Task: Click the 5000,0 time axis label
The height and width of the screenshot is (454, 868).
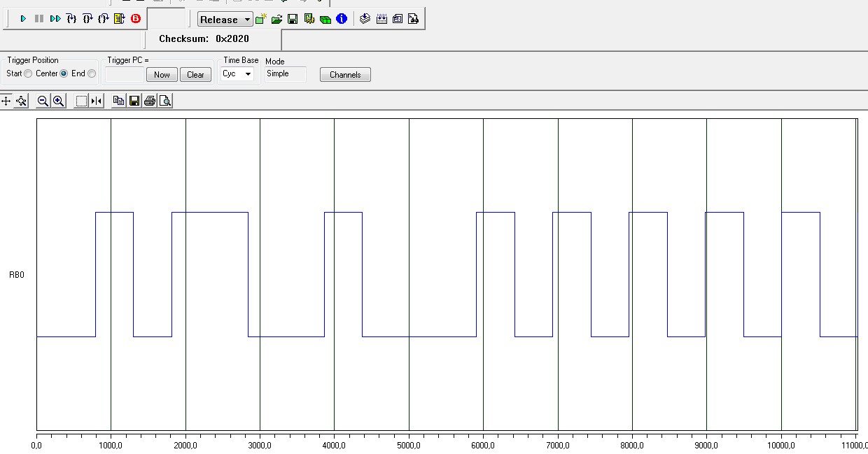Action: (x=409, y=444)
